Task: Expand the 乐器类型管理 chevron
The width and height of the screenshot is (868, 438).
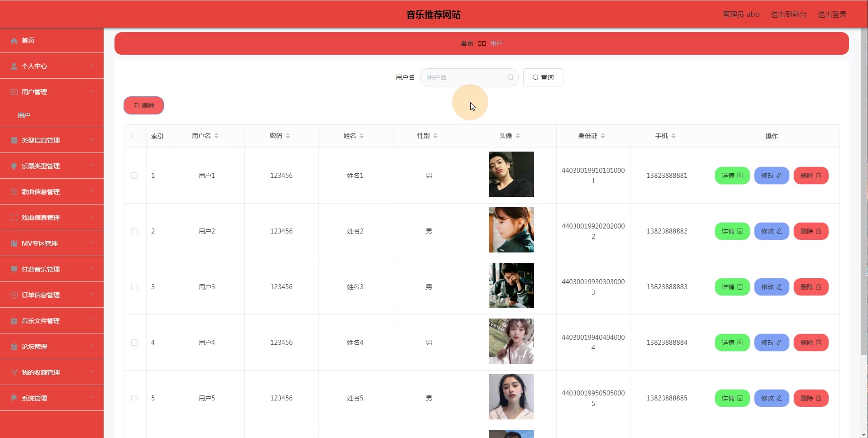Action: coord(92,166)
